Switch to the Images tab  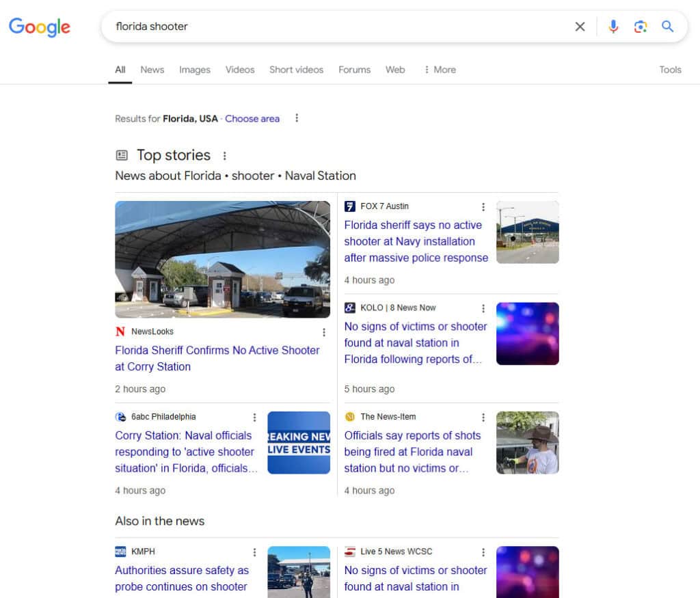(195, 70)
